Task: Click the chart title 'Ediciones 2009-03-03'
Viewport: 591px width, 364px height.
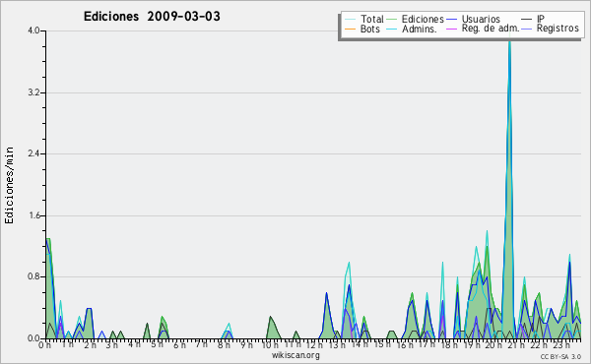Action: tap(152, 17)
